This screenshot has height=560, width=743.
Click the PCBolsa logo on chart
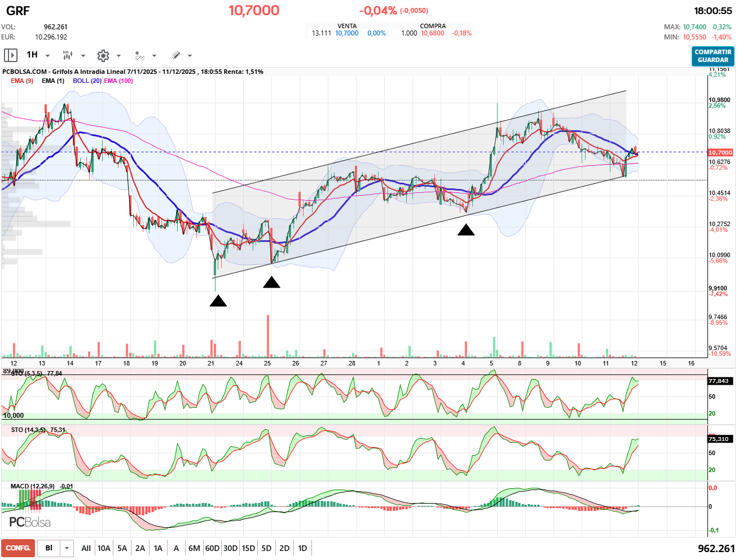tap(30, 522)
